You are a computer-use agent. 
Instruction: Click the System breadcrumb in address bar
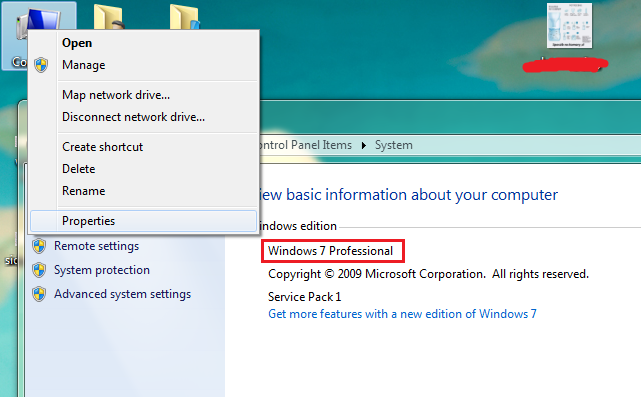coord(394,145)
